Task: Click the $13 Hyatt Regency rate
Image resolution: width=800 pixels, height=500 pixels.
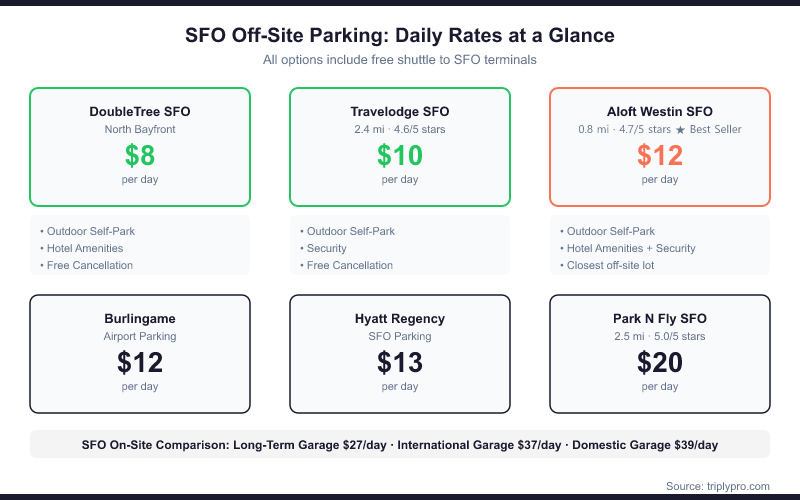Action: coord(400,362)
